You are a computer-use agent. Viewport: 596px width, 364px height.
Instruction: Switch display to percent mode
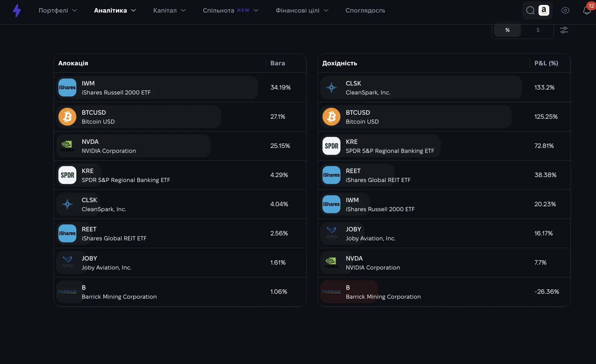click(x=507, y=30)
